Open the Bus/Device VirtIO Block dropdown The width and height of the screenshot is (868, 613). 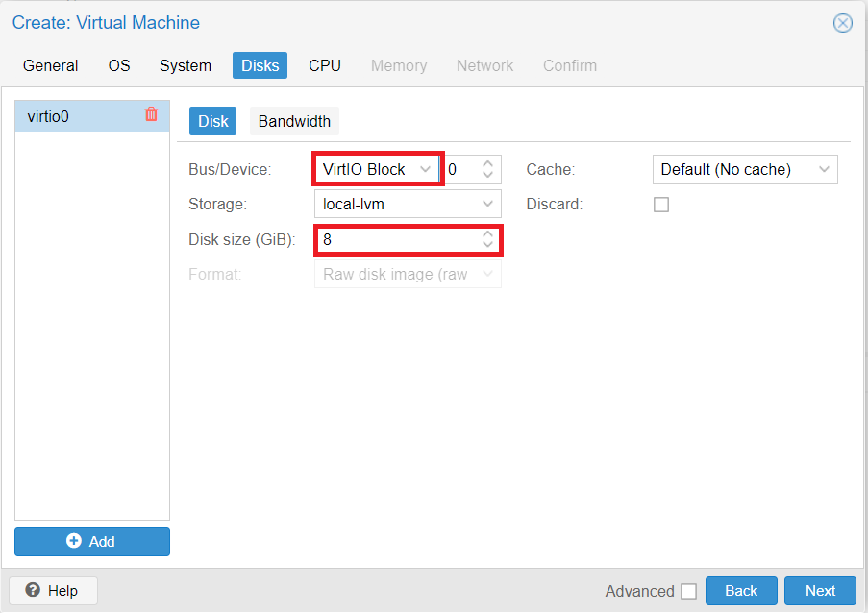click(378, 169)
